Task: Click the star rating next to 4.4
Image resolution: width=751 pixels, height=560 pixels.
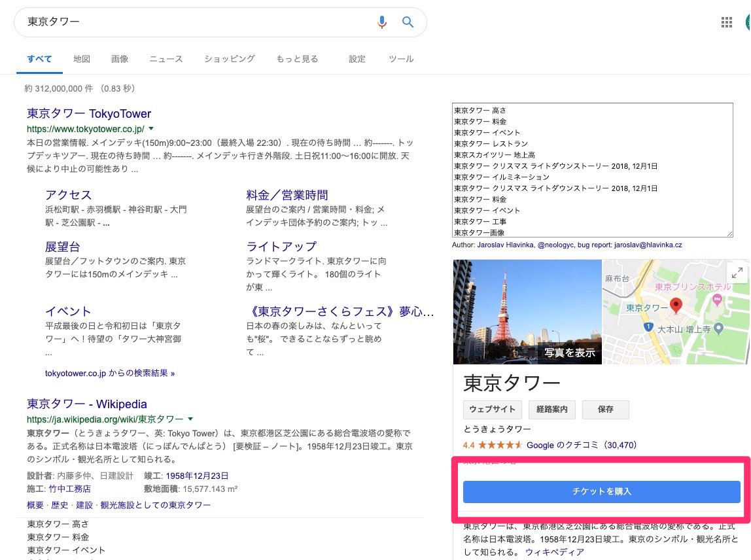Action: (500, 445)
